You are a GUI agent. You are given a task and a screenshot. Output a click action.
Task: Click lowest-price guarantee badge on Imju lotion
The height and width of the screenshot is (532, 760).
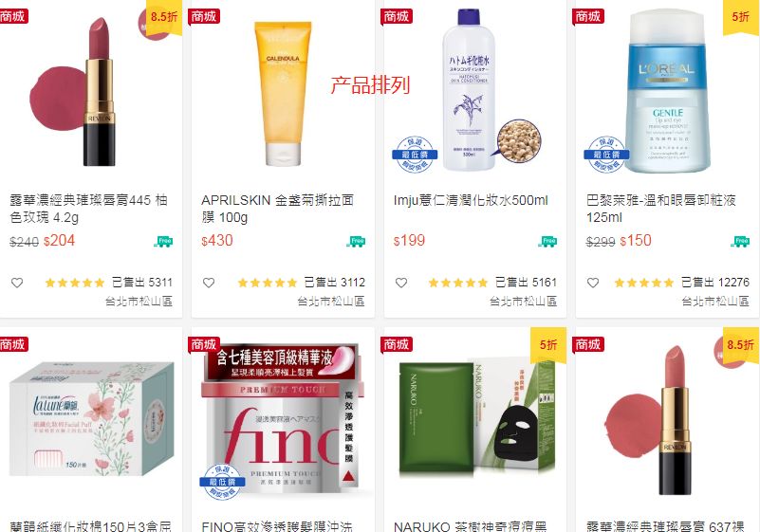click(x=415, y=154)
